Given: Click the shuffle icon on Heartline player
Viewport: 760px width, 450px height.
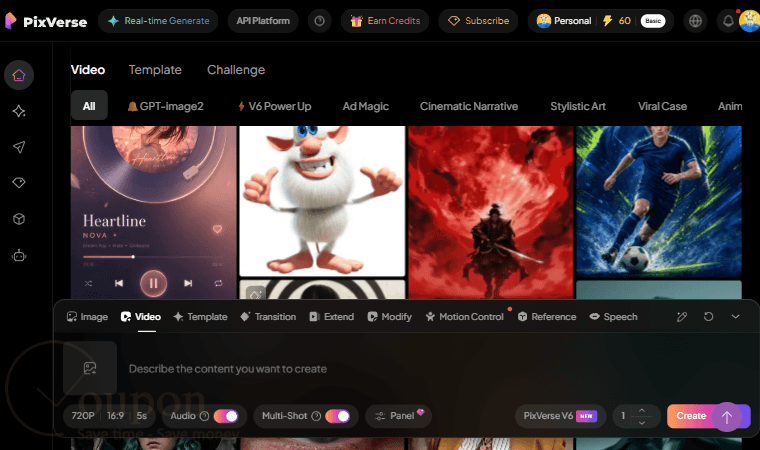Looking at the screenshot, I should click(x=88, y=283).
